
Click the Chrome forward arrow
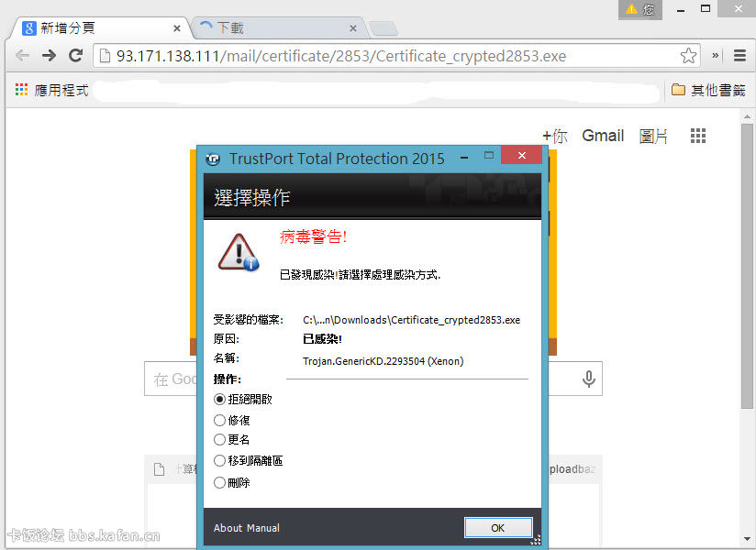pos(49,56)
